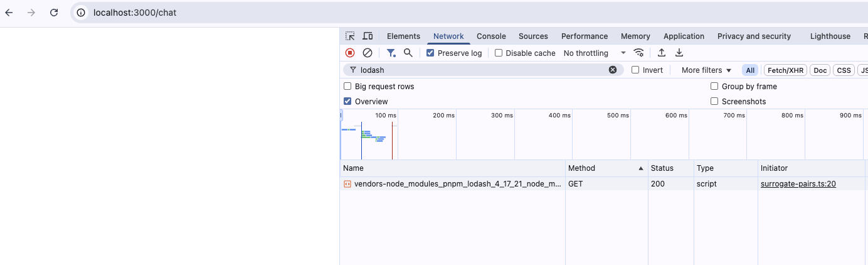Reload the localhost chat page
868x265 pixels.
point(54,13)
